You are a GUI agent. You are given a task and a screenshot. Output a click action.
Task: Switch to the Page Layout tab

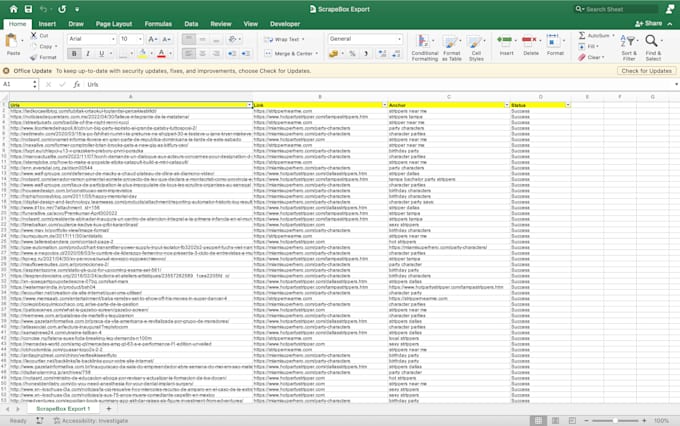click(114, 24)
